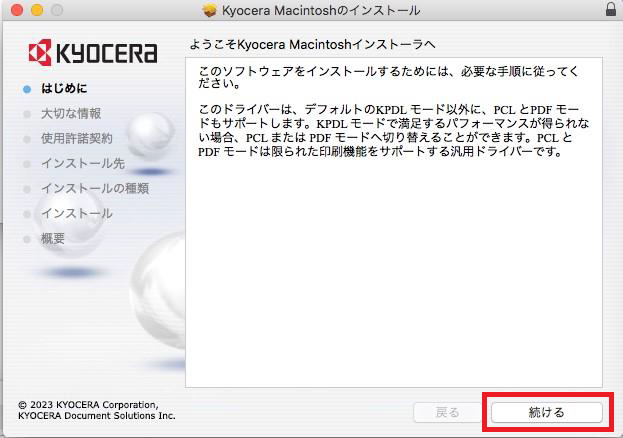Image resolution: width=623 pixels, height=438 pixels.
Task: Click the package icon beside window title
Action: pyautogui.click(x=209, y=10)
